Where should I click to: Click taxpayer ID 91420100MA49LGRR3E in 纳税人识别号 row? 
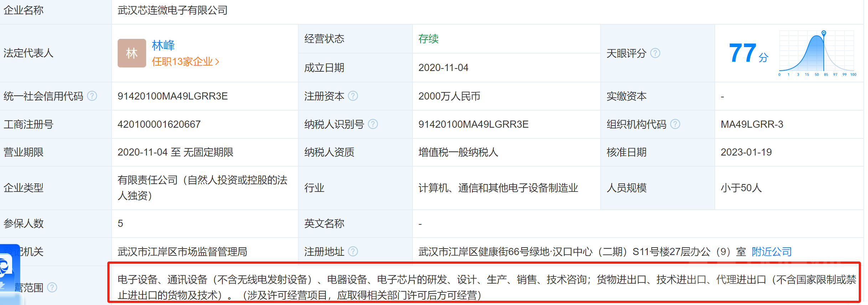473,124
